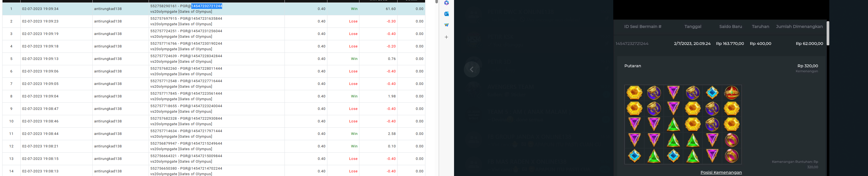Click the timestamp 02-07-2023 19:08:44
The width and height of the screenshot is (868, 176).
pyautogui.click(x=40, y=134)
